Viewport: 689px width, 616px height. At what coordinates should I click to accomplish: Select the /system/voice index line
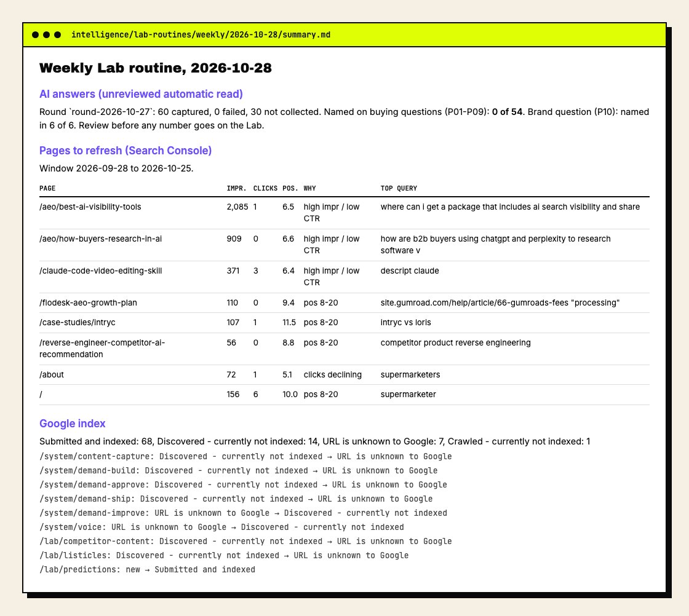(x=222, y=527)
